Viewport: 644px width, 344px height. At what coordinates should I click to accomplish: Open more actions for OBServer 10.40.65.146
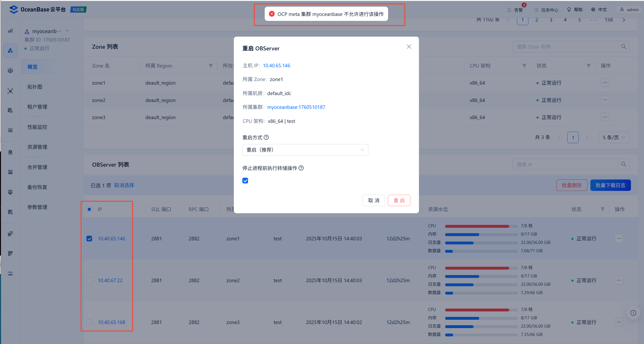point(619,238)
